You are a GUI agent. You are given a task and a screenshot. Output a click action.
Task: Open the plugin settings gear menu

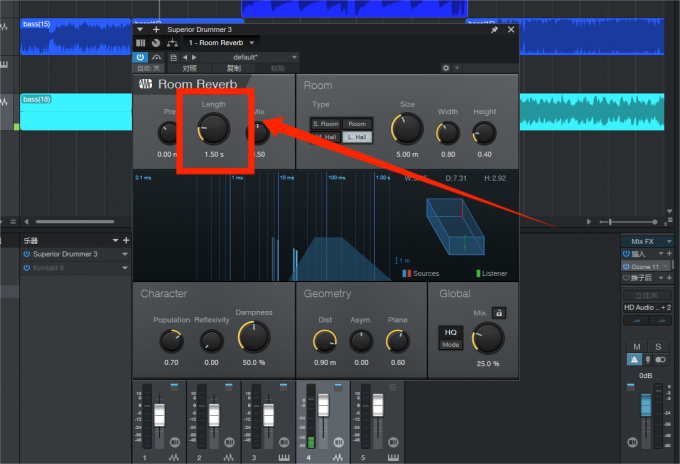point(446,68)
